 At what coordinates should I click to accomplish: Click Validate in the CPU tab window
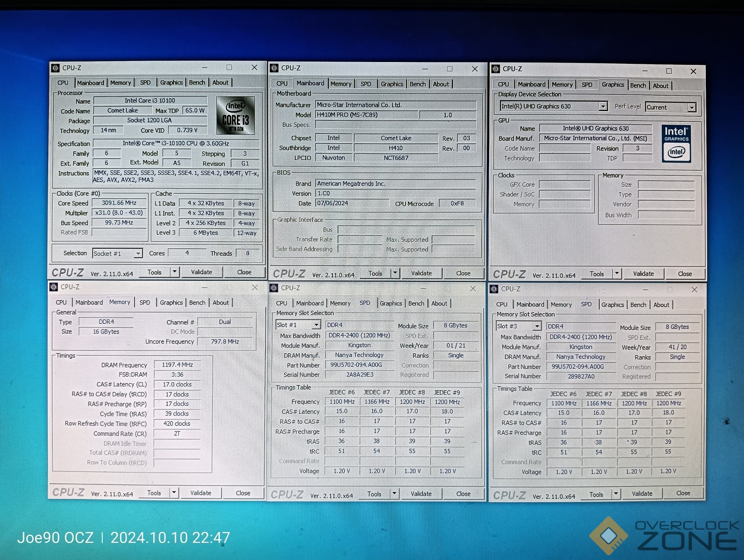[x=202, y=272]
